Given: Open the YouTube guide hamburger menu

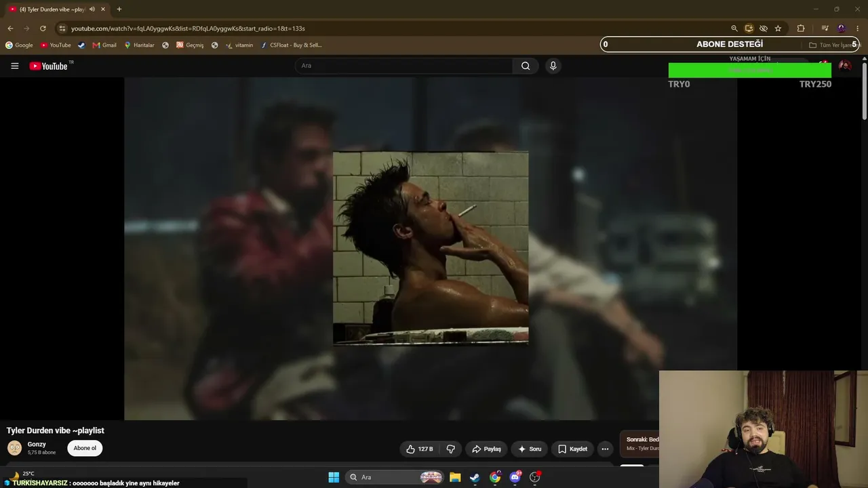Looking at the screenshot, I should coord(14,66).
